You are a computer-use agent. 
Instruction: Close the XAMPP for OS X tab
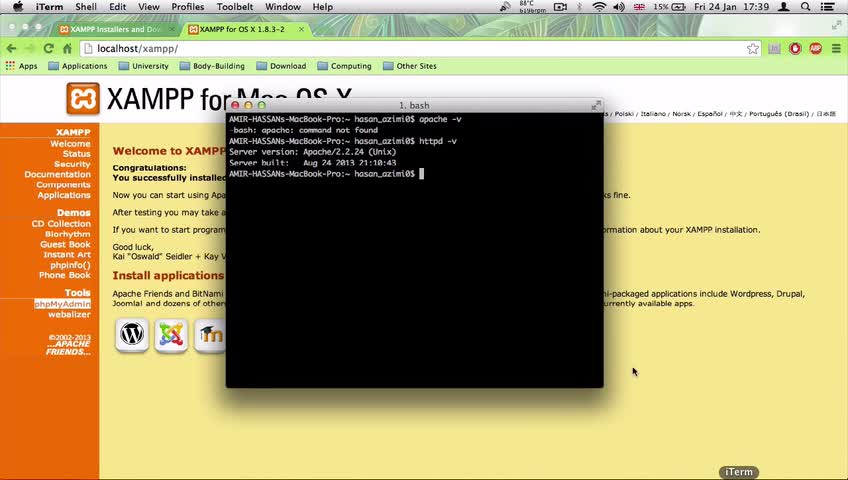pos(301,29)
